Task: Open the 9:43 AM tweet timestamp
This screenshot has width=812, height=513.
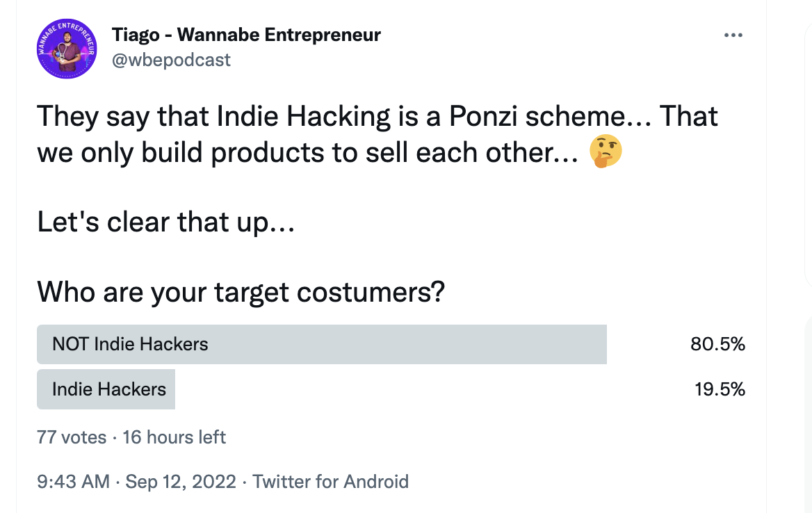Action: pyautogui.click(x=73, y=481)
